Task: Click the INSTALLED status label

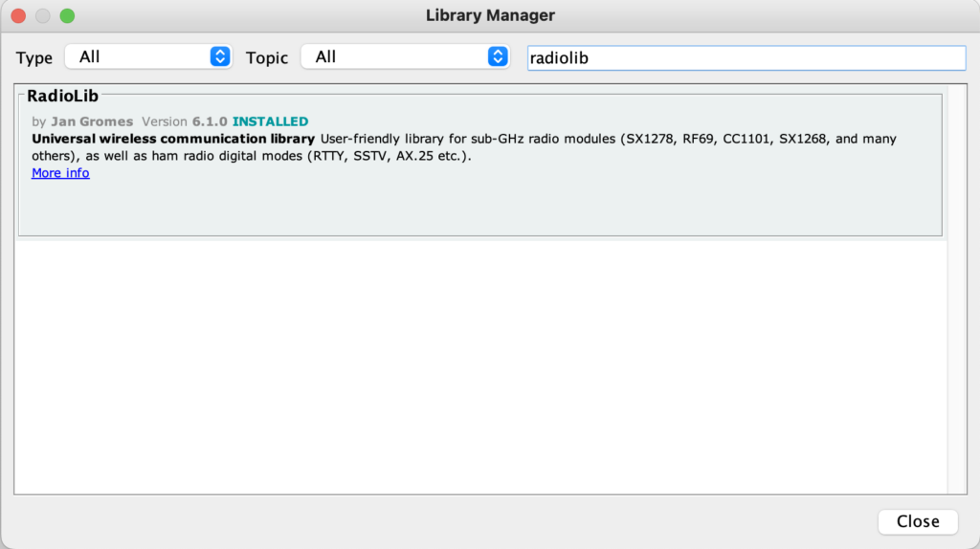Action: click(270, 121)
